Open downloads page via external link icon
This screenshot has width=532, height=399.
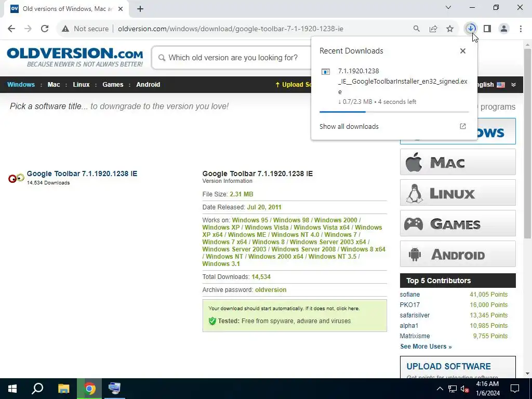click(463, 126)
